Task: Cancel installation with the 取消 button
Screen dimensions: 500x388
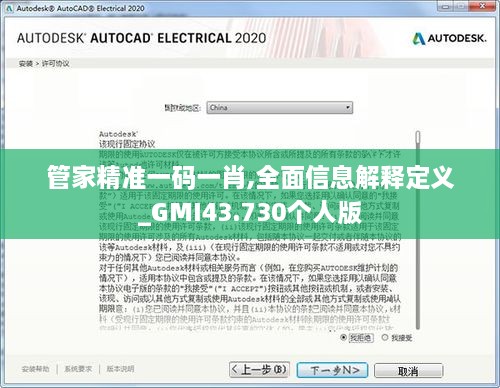Action: coord(408,371)
